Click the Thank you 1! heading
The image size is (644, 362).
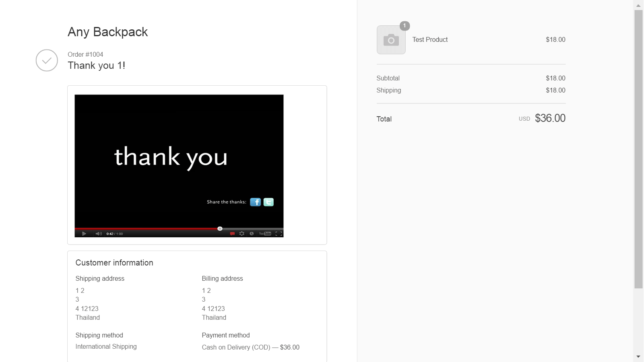click(x=97, y=66)
